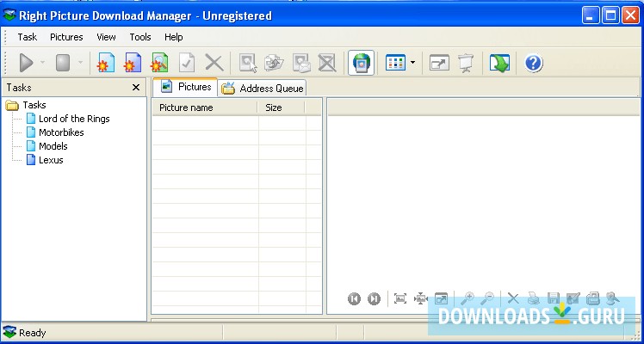Start the task with the Play button
Screen dimensions: 644x344
(27, 63)
